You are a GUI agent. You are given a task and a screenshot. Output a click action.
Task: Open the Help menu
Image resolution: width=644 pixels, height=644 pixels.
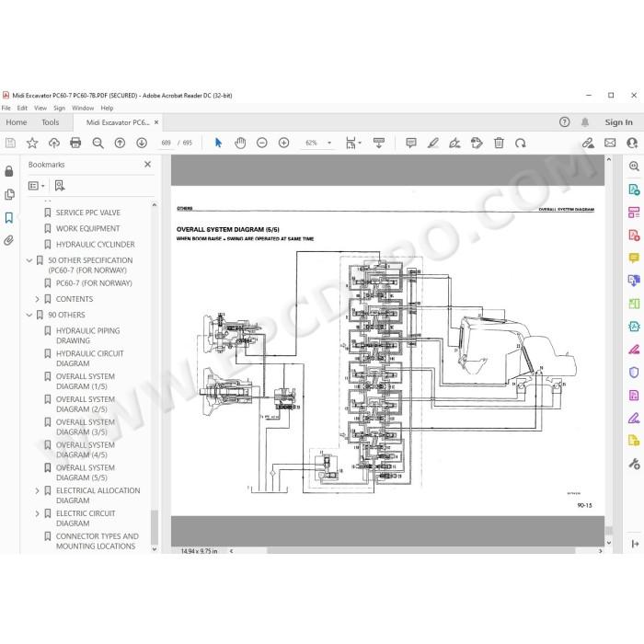coord(107,108)
